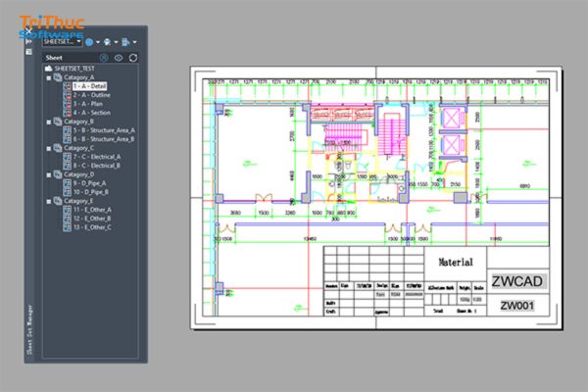Click the panel auto-hide arrow icon

tap(28, 41)
